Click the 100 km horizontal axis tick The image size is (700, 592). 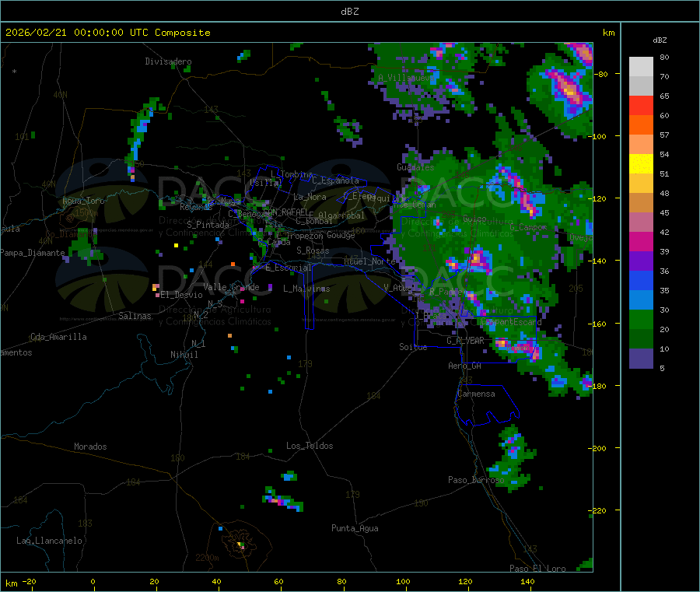403,582
